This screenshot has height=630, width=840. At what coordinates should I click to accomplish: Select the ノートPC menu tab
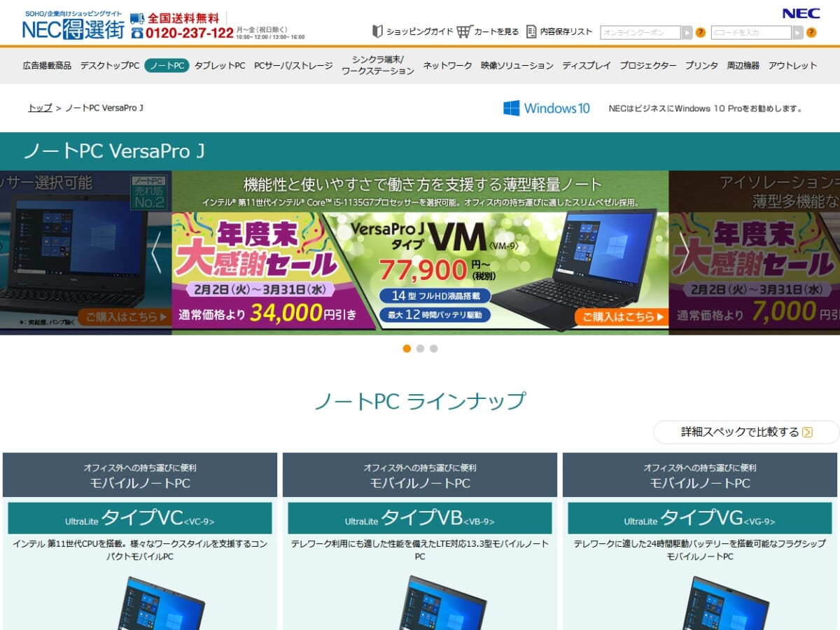click(x=167, y=66)
